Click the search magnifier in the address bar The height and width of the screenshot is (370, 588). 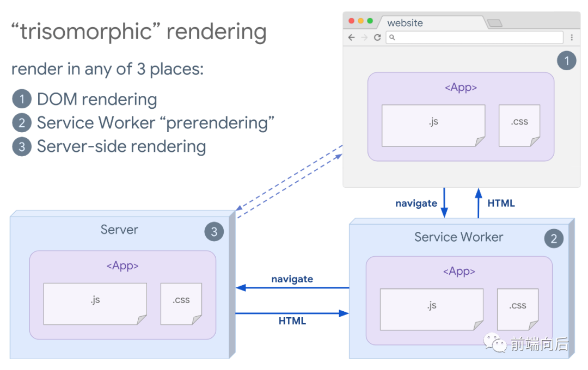[x=392, y=37]
